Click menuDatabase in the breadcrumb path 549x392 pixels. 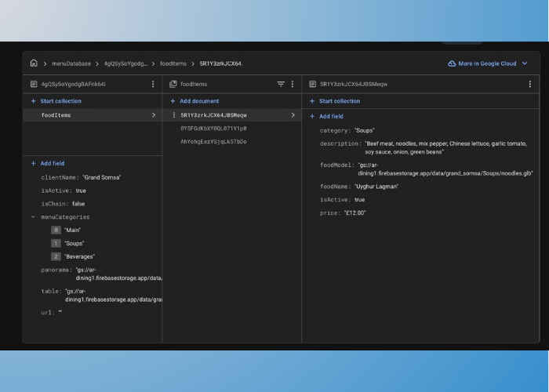click(x=71, y=64)
